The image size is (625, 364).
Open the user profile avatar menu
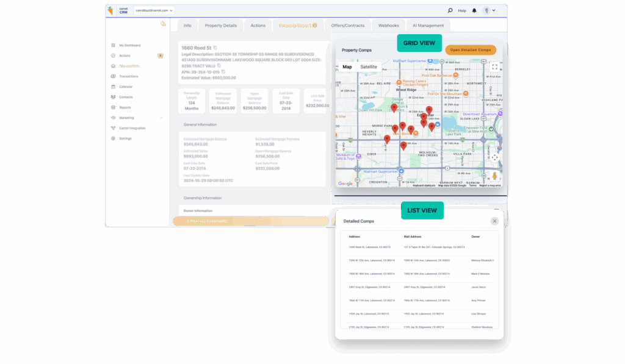coord(488,10)
